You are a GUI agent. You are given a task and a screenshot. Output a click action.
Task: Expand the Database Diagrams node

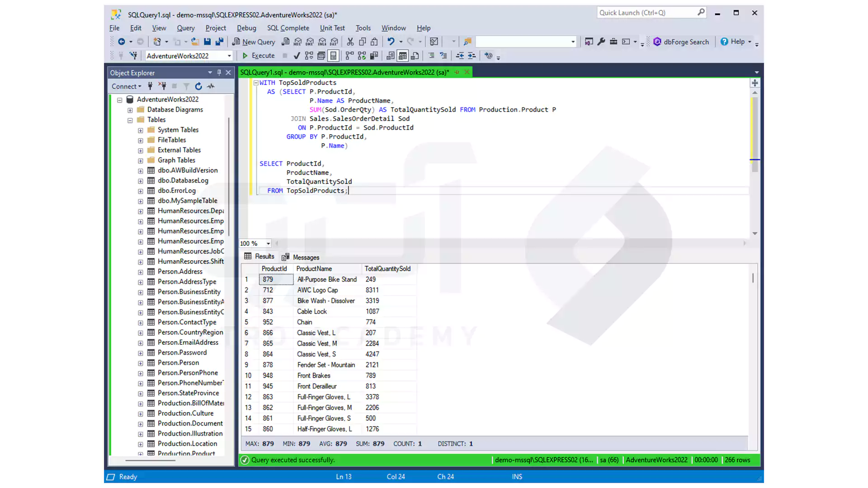130,110
